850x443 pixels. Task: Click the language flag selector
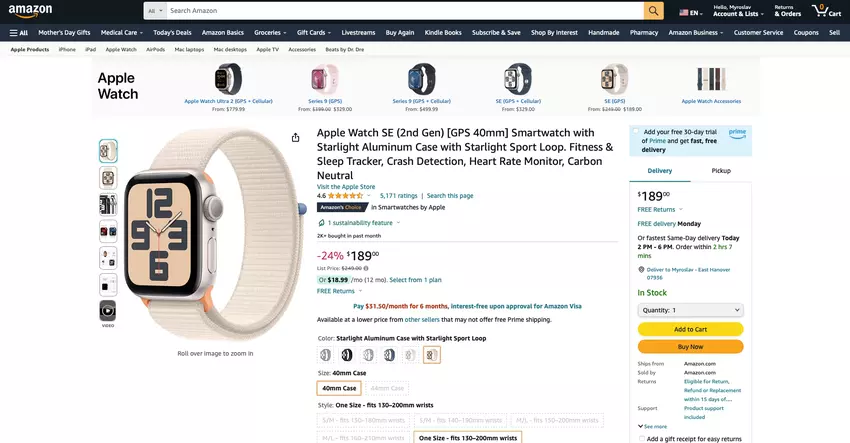pyautogui.click(x=690, y=12)
